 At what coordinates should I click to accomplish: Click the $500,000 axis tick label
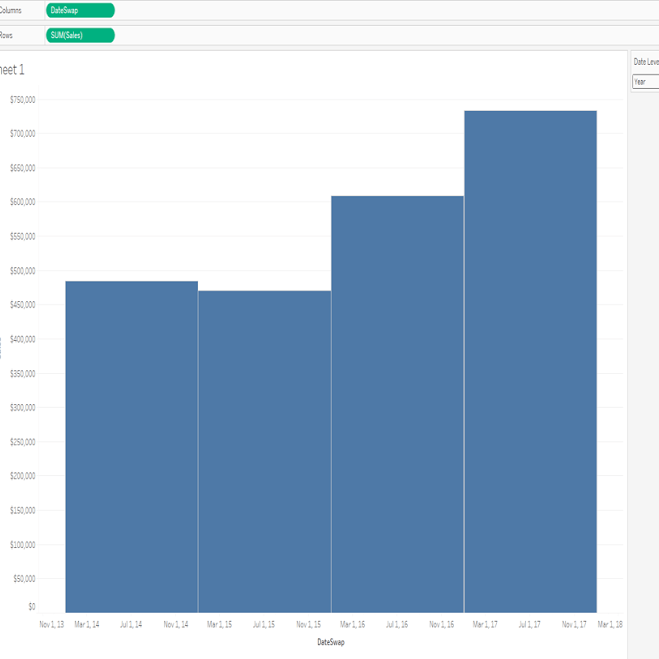[22, 270]
